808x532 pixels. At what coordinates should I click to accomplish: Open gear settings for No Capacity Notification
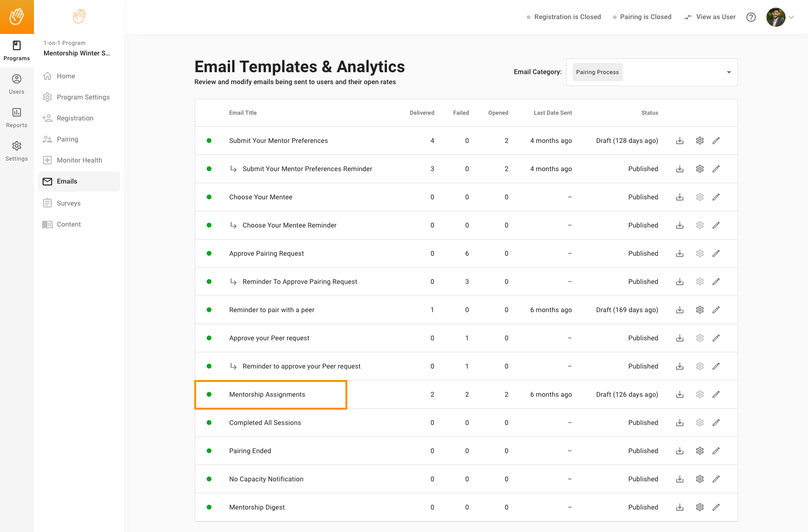click(699, 479)
